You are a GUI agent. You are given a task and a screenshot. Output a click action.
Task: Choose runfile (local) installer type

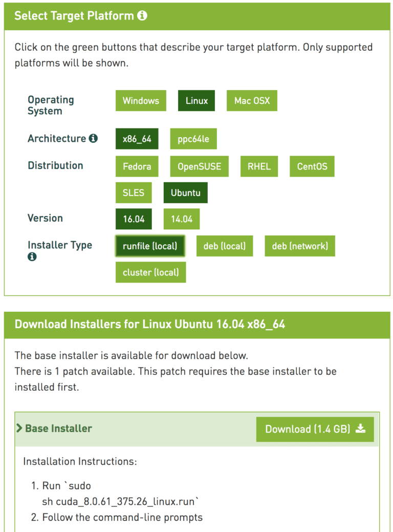click(150, 246)
